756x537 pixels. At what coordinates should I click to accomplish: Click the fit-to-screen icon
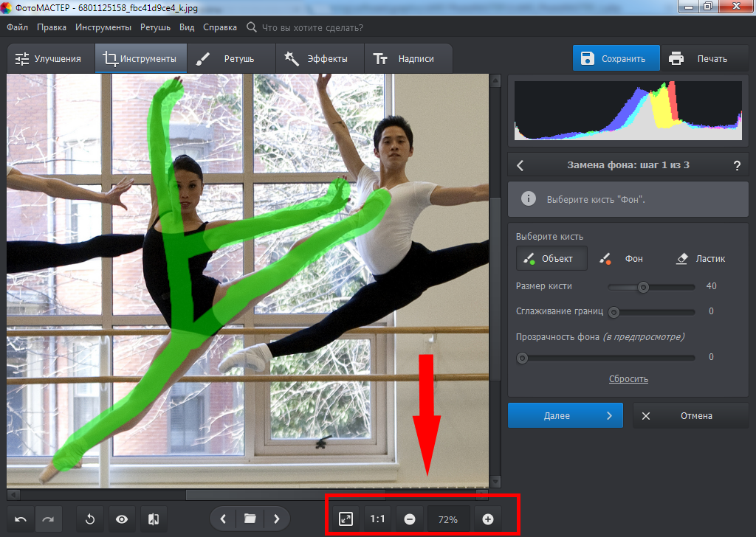(346, 519)
